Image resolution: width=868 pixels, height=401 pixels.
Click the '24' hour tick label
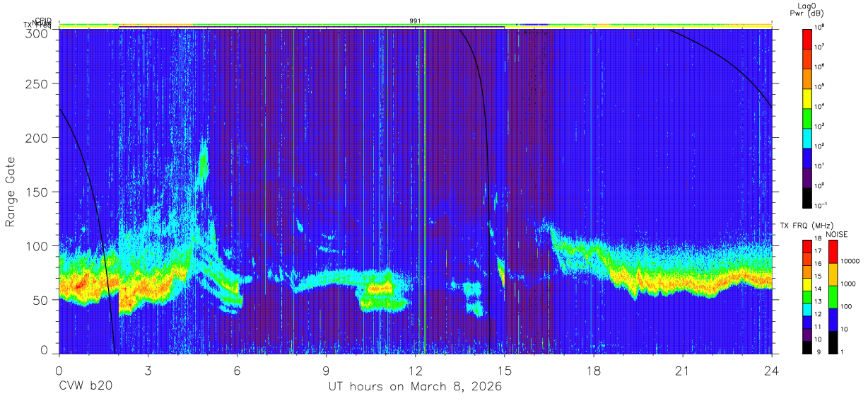tap(772, 370)
